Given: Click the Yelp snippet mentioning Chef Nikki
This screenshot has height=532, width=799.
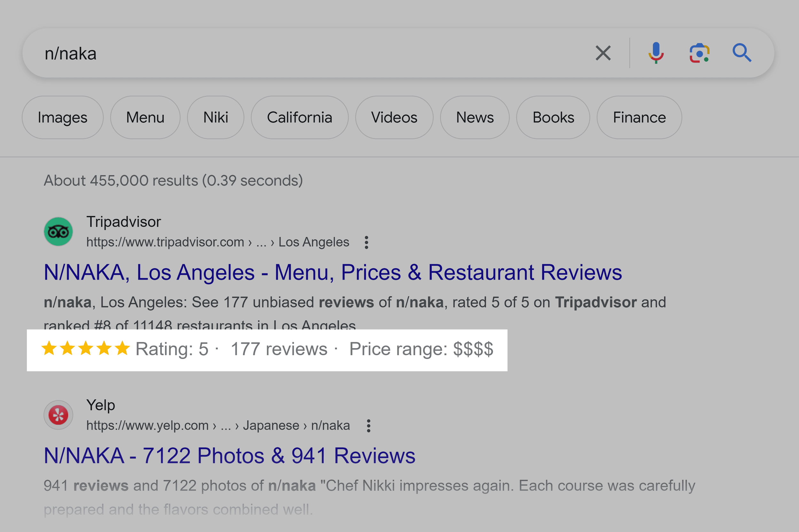Looking at the screenshot, I should [369, 497].
